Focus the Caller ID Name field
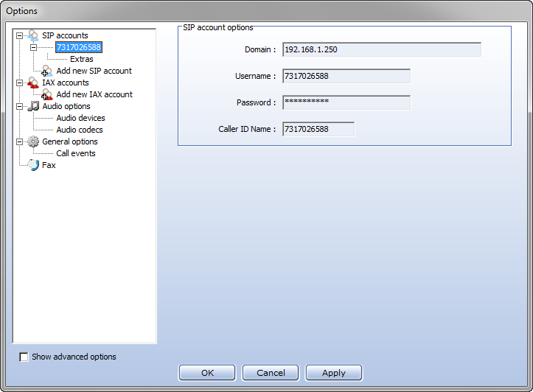The width and height of the screenshot is (533, 392). 318,129
